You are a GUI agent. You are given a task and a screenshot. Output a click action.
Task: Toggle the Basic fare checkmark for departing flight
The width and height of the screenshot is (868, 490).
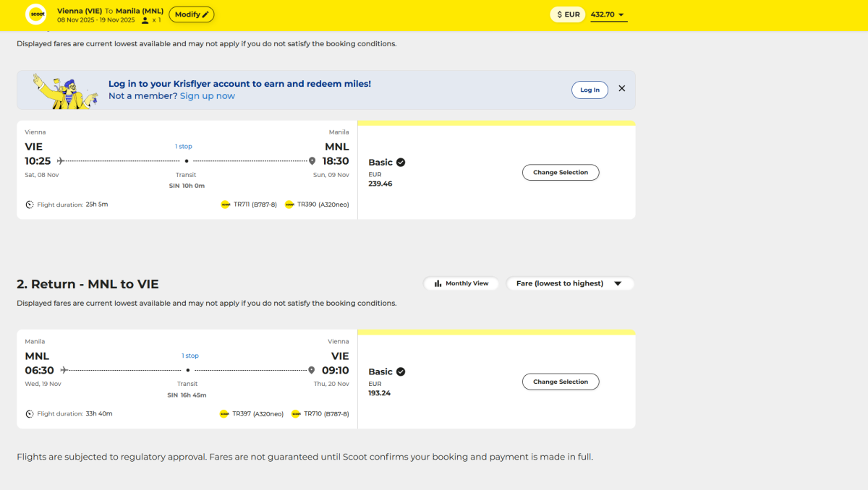point(401,163)
